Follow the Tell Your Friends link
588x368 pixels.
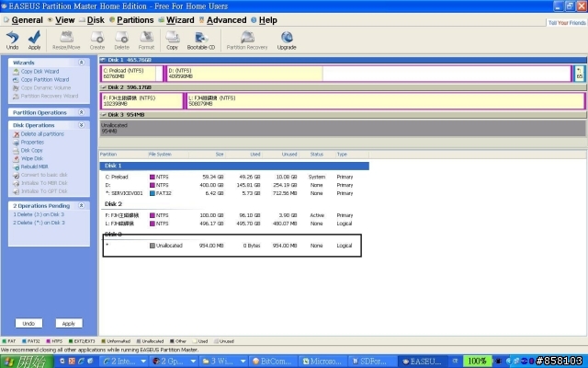point(567,23)
